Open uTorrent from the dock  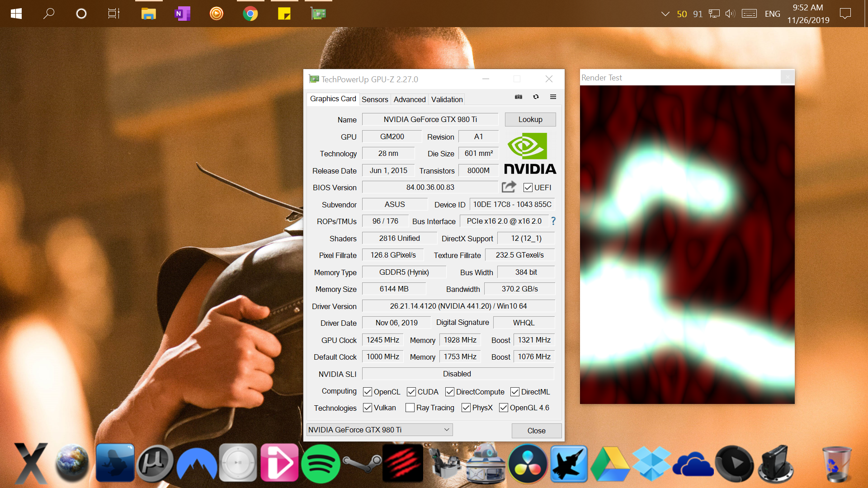(x=155, y=464)
